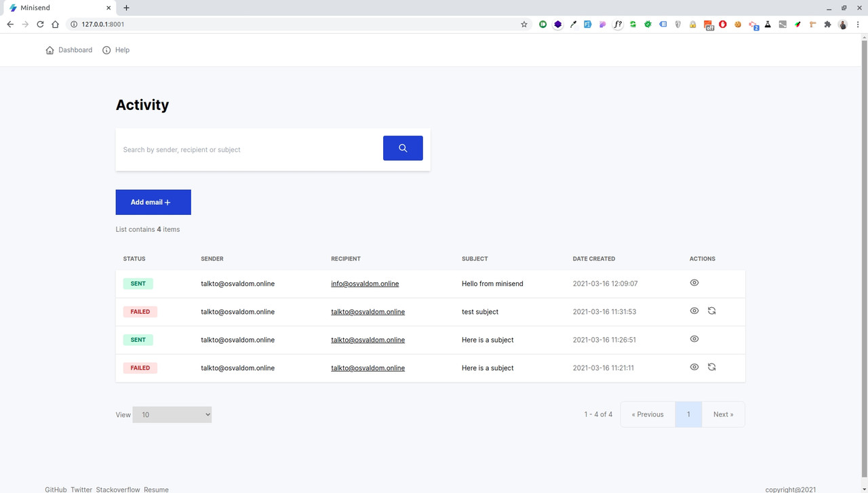This screenshot has height=493, width=868.
Task: Open the green bug extension icon
Action: click(648, 24)
